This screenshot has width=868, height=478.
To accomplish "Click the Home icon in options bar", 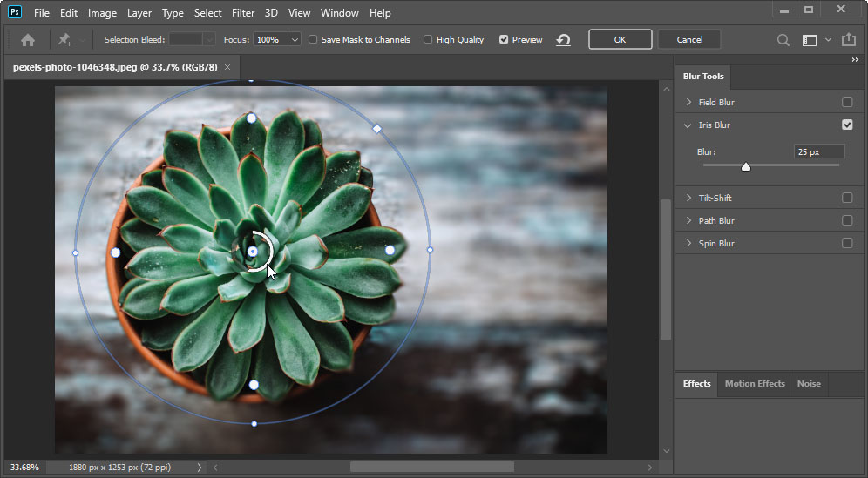I will tap(28, 40).
